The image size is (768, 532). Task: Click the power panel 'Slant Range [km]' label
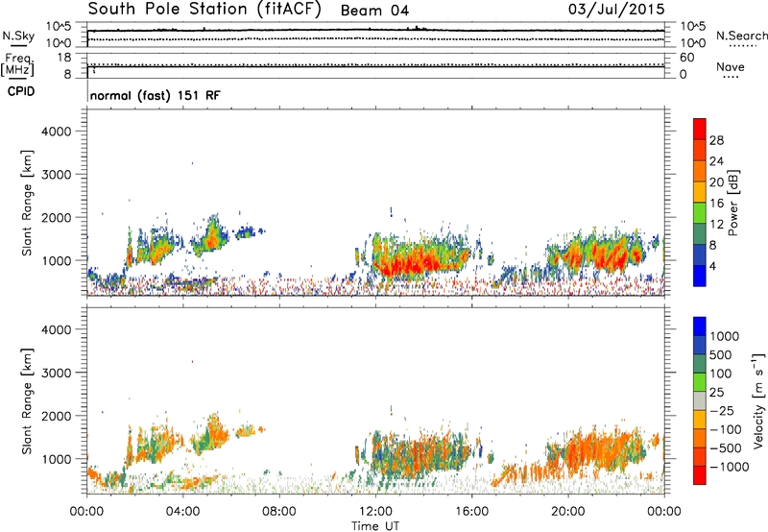(27, 203)
